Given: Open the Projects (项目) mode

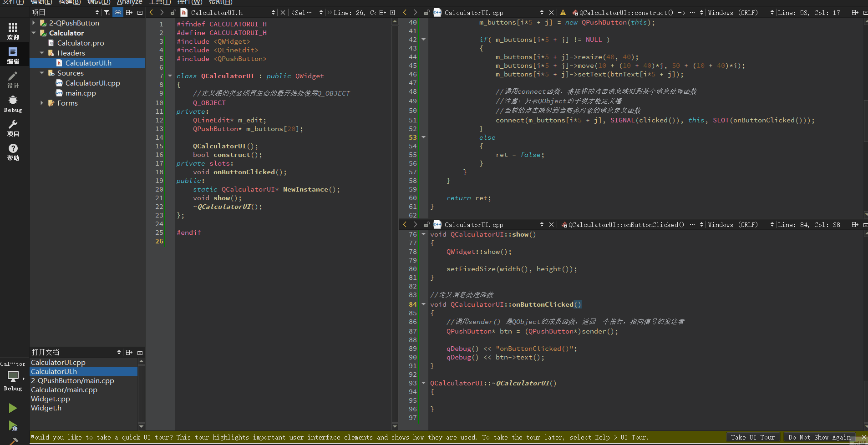Looking at the screenshot, I should (13, 128).
